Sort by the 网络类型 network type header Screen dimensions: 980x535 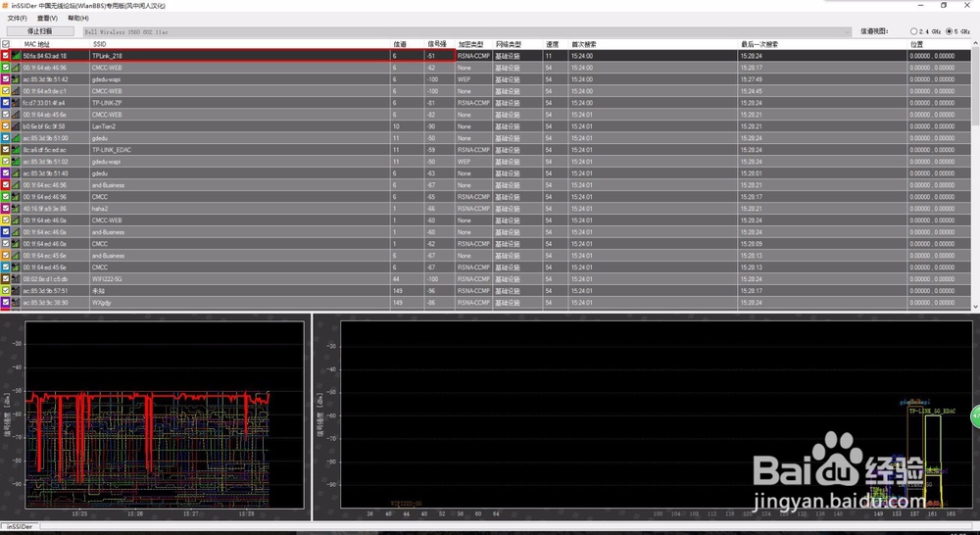point(517,44)
